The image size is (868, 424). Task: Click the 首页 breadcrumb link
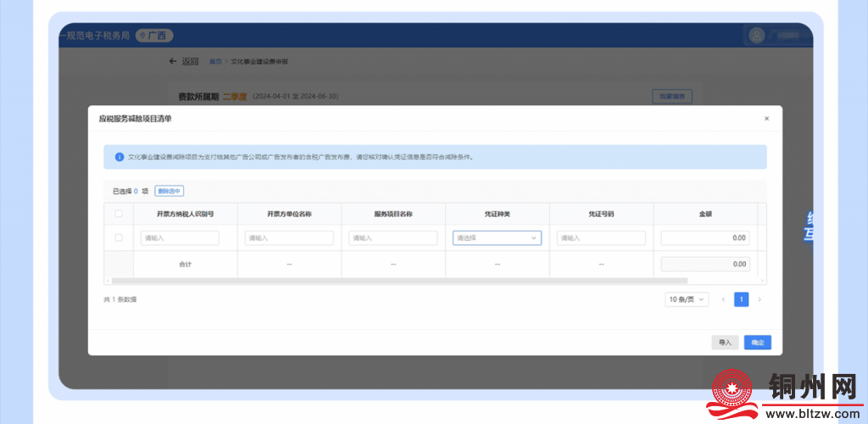coord(215,62)
